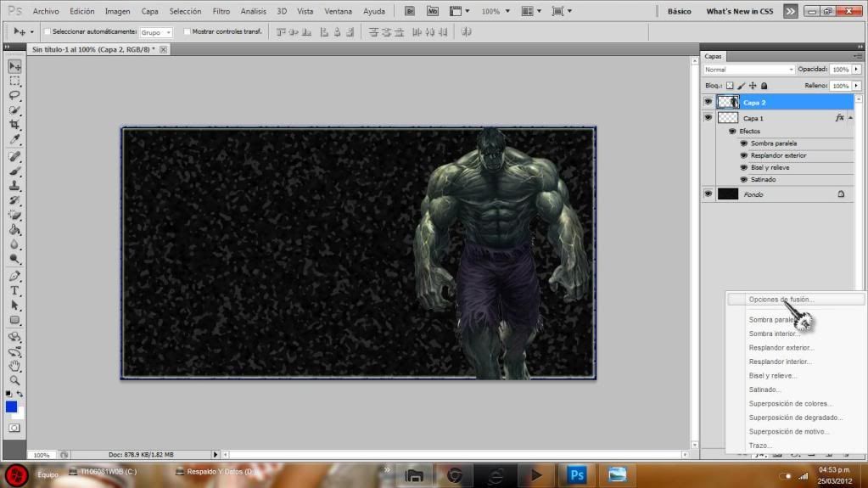Toggle Quick Mask mode icon
868x488 pixels.
(14, 429)
